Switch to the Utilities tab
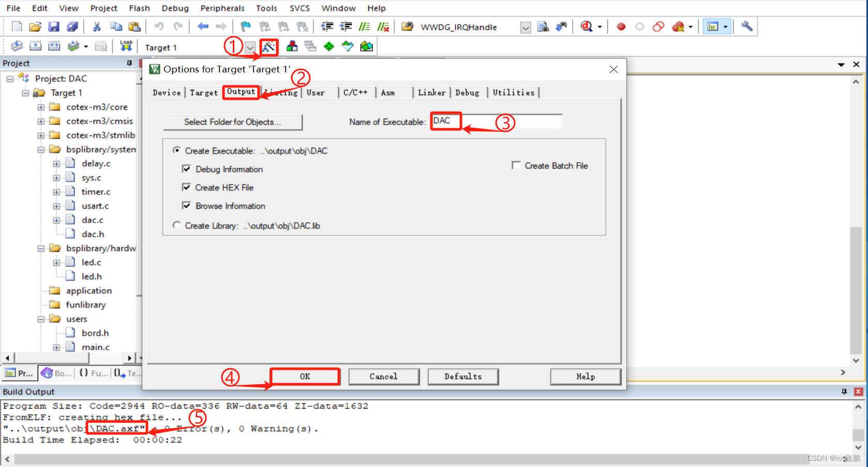The width and height of the screenshot is (868, 467). point(513,93)
